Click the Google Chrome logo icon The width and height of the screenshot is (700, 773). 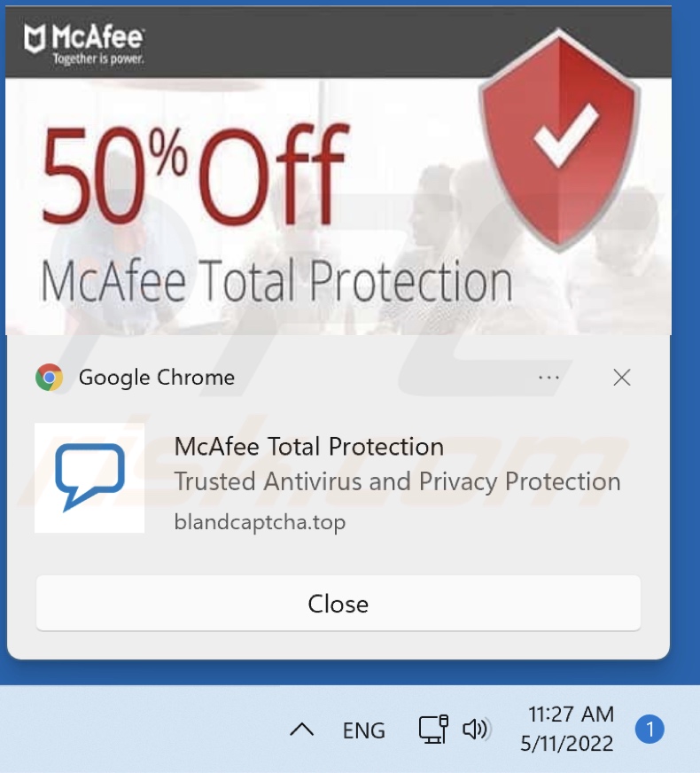(x=50, y=378)
